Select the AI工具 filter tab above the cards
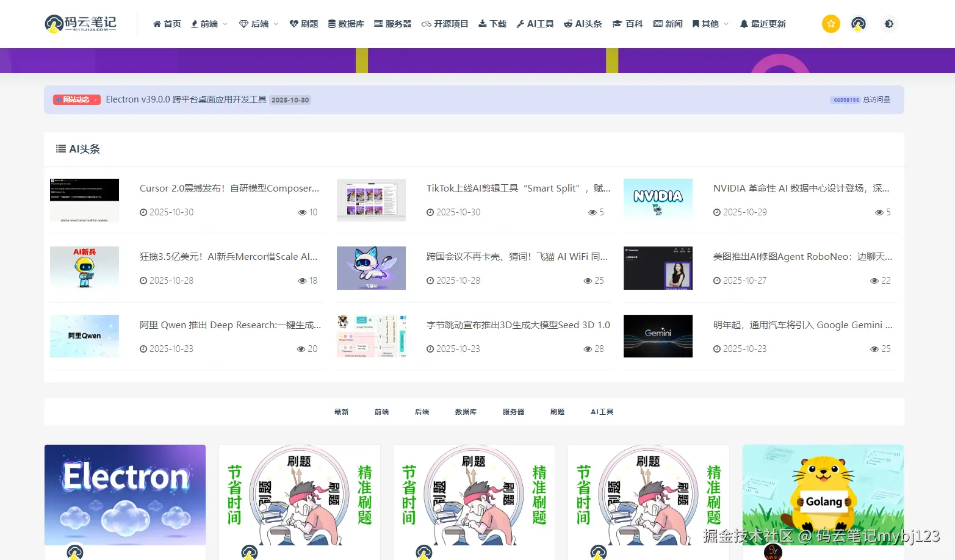This screenshot has height=560, width=955. pyautogui.click(x=602, y=412)
